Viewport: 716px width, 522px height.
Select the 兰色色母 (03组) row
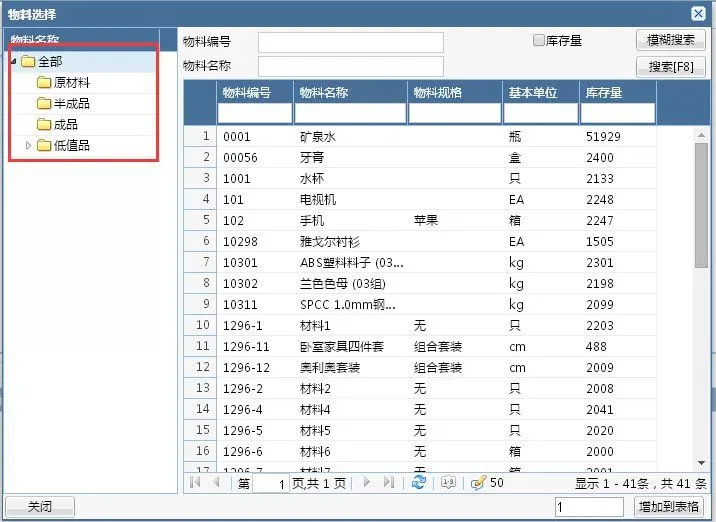pyautogui.click(x=420, y=283)
